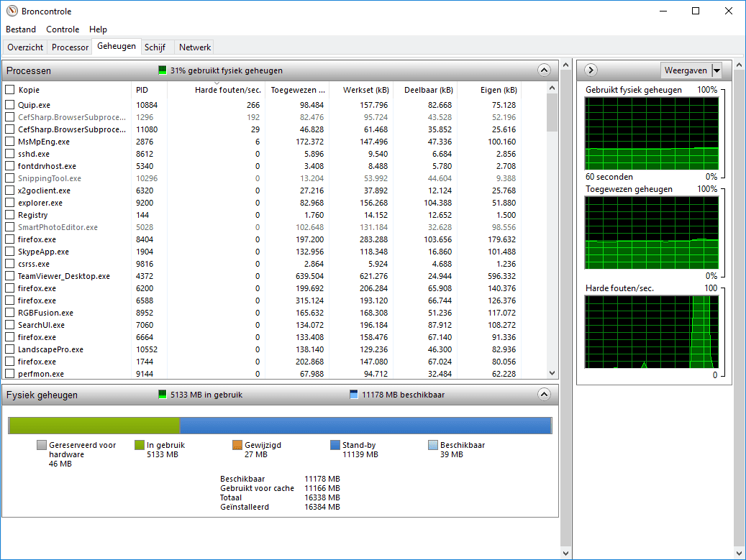Sort by Harde fouten/sec. column header
The width and height of the screenshot is (746, 560).
tap(227, 90)
